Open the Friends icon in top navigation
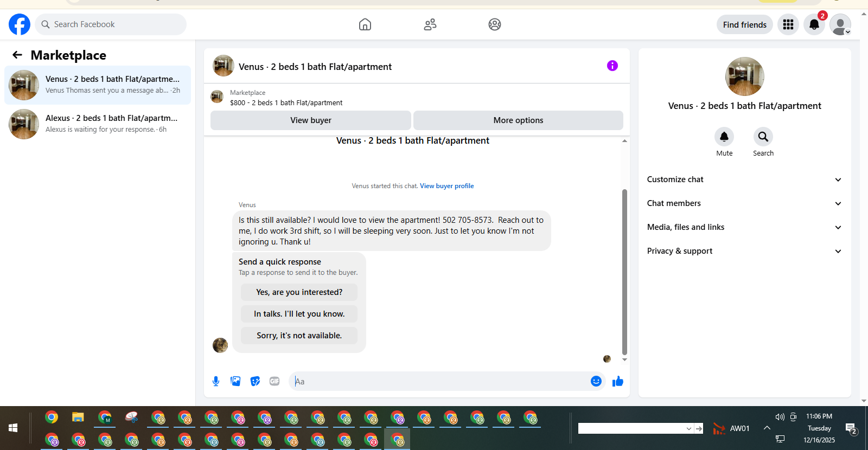This screenshot has height=450, width=868. click(430, 24)
